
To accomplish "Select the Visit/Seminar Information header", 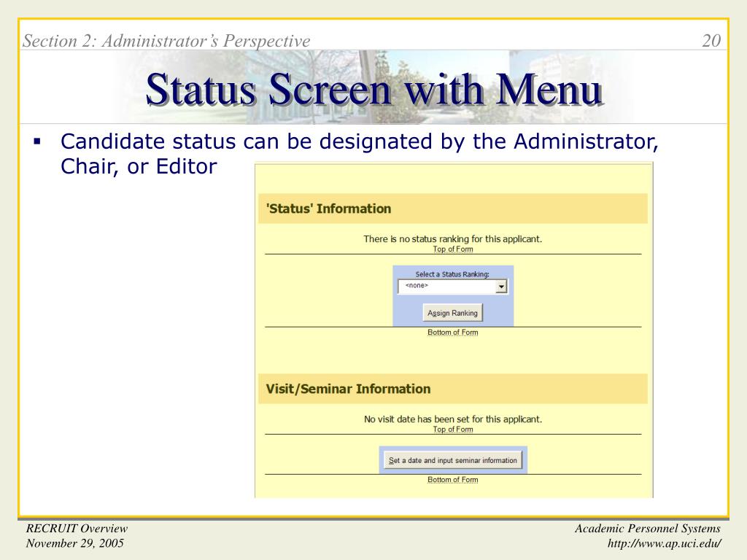I will 452,389.
